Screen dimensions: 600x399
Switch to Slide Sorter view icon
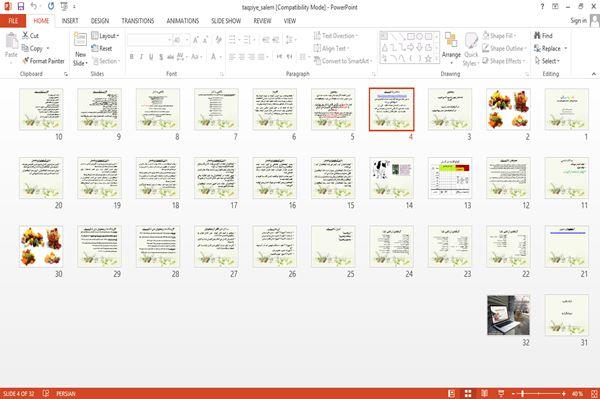click(468, 393)
